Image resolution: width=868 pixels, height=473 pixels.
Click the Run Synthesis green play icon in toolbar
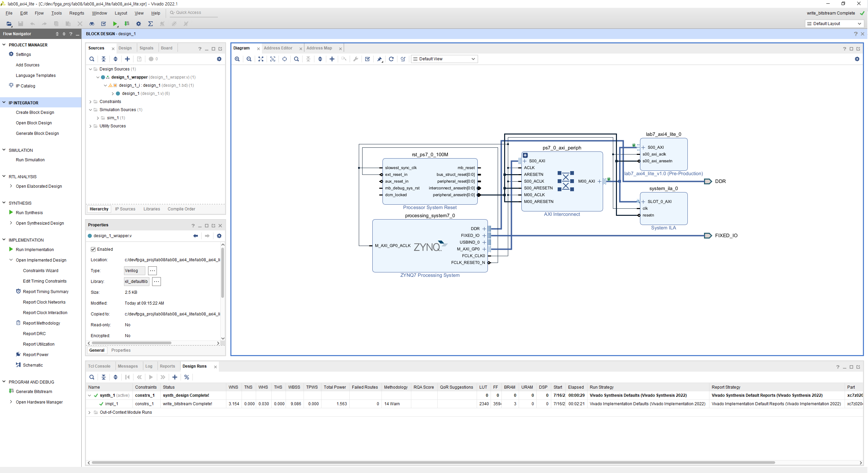pyautogui.click(x=115, y=24)
